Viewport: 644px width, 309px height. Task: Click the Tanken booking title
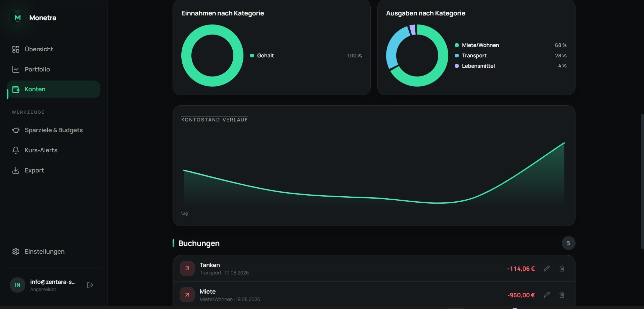[x=210, y=265]
